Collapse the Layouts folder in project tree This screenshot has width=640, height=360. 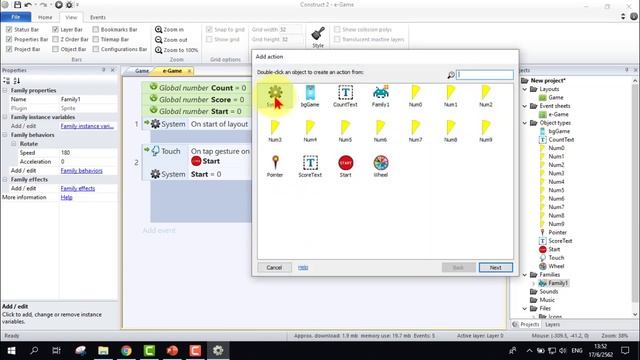point(525,89)
